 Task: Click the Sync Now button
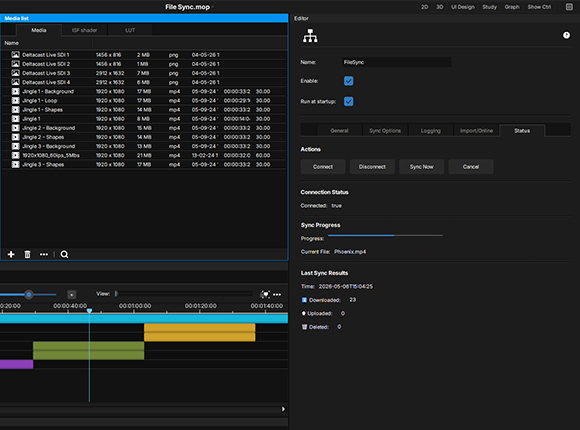[x=421, y=167]
